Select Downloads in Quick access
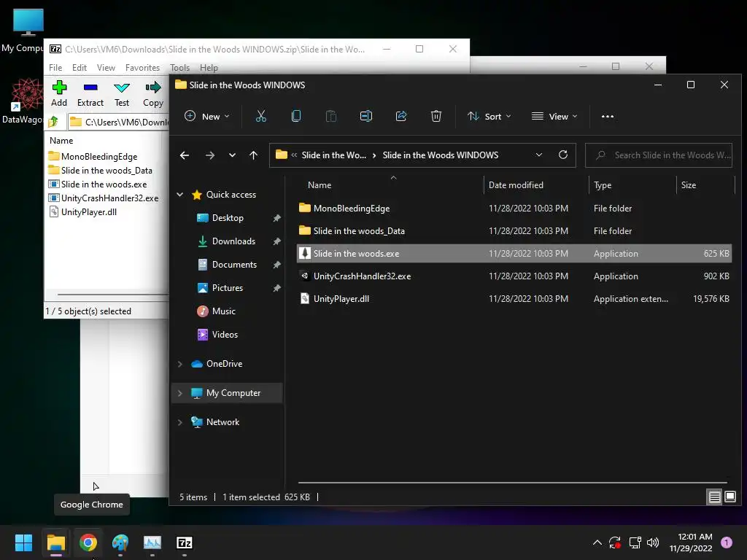This screenshot has width=747, height=560. tap(233, 241)
